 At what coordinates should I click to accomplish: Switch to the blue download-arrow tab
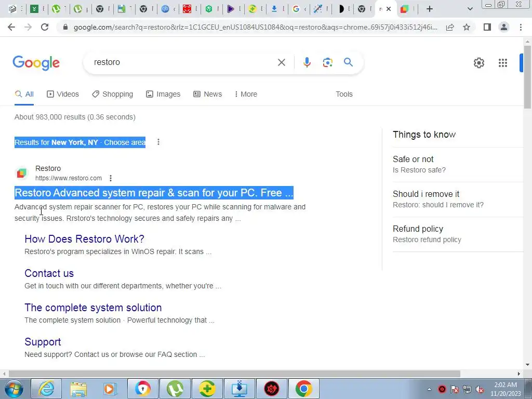coord(274,9)
